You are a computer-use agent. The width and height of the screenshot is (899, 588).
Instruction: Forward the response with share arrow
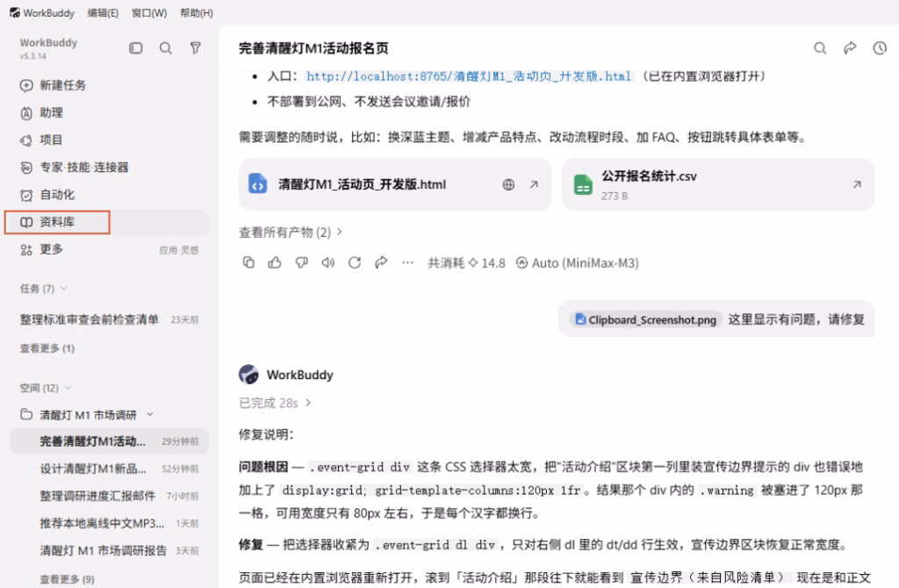point(381,262)
